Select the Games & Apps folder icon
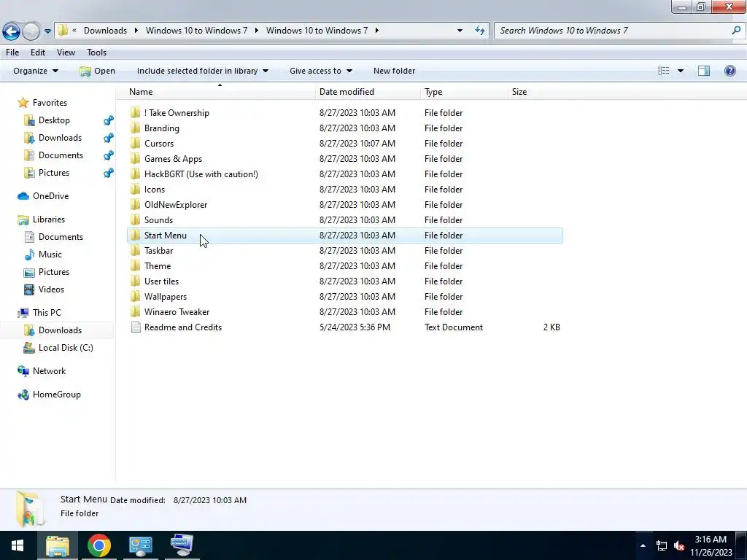 pos(135,158)
